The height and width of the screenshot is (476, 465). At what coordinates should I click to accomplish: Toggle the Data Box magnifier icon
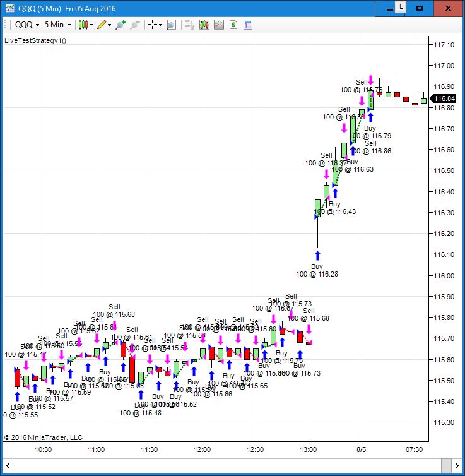[x=171, y=25]
